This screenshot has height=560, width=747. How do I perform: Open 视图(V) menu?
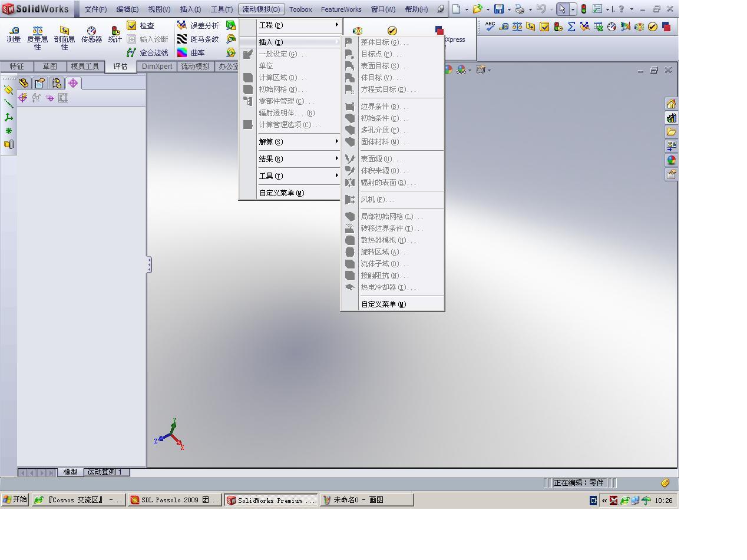pos(159,9)
